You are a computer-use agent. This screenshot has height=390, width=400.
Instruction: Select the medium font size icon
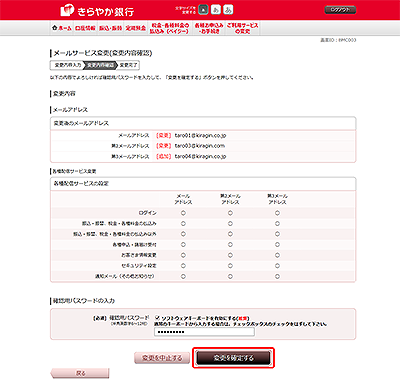[216, 10]
